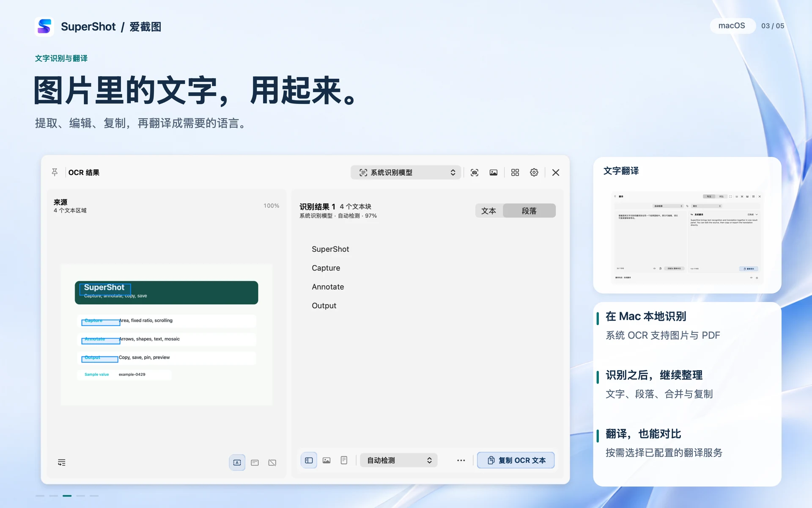Select the recognized line SuperShot
Screen dimensions: 812x508
pos(330,249)
